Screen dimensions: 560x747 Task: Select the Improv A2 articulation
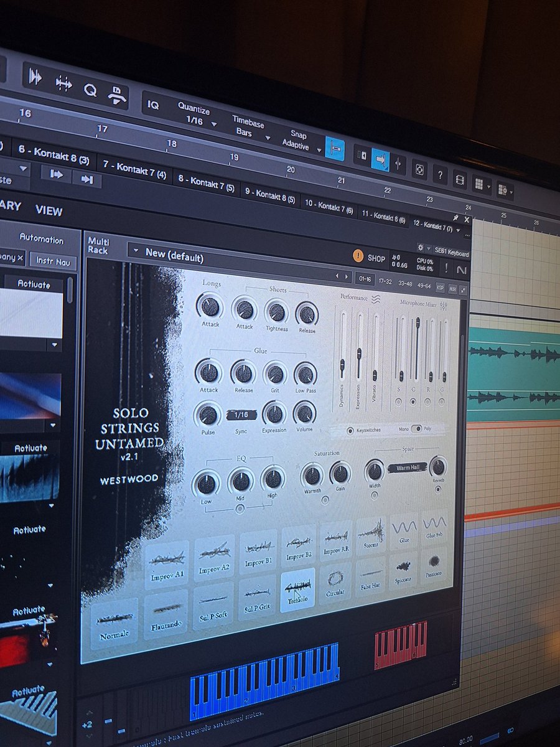pos(214,558)
